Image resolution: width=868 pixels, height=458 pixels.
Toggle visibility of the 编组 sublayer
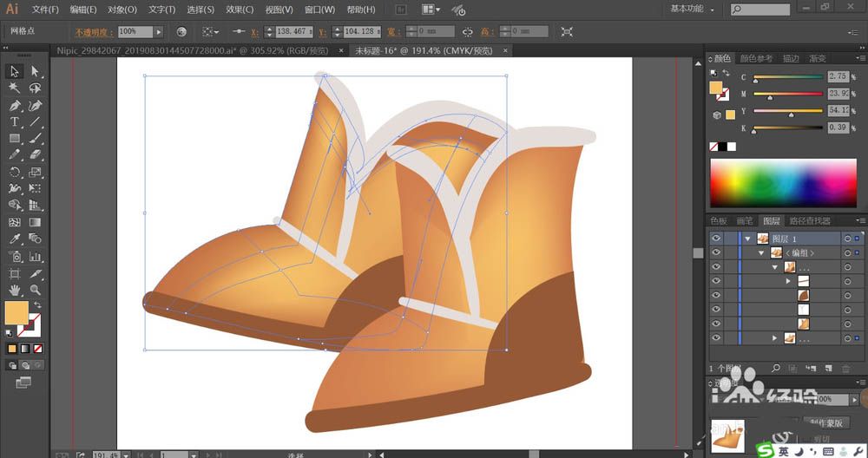coord(716,252)
